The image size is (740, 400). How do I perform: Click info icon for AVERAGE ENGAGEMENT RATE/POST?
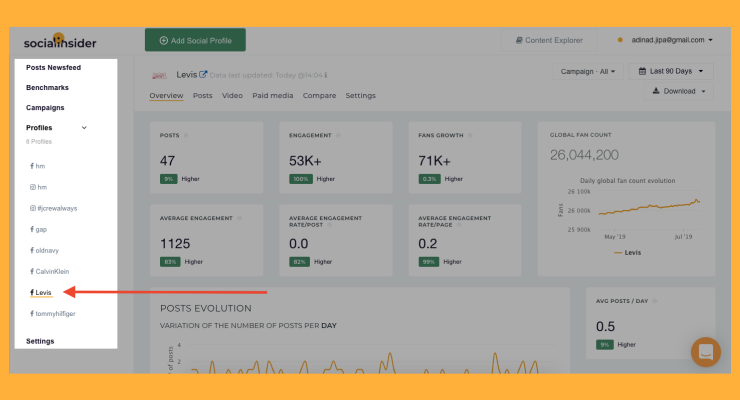pyautogui.click(x=329, y=225)
